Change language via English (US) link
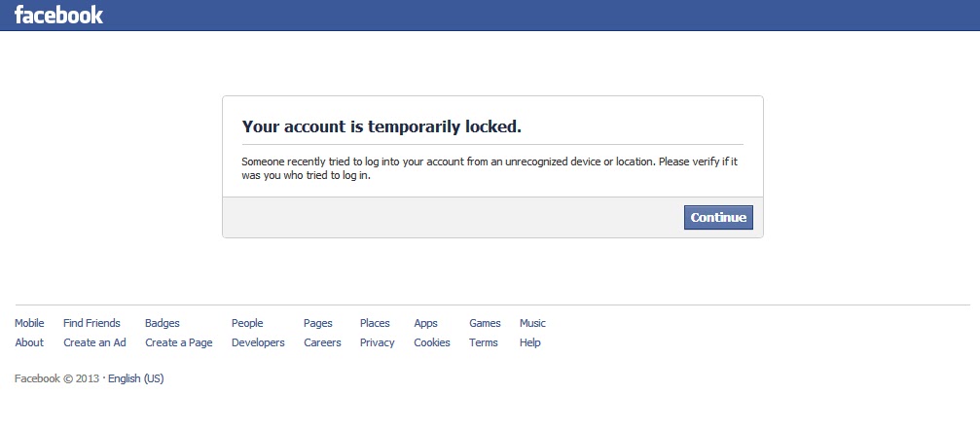This screenshot has width=980, height=430. tap(135, 378)
